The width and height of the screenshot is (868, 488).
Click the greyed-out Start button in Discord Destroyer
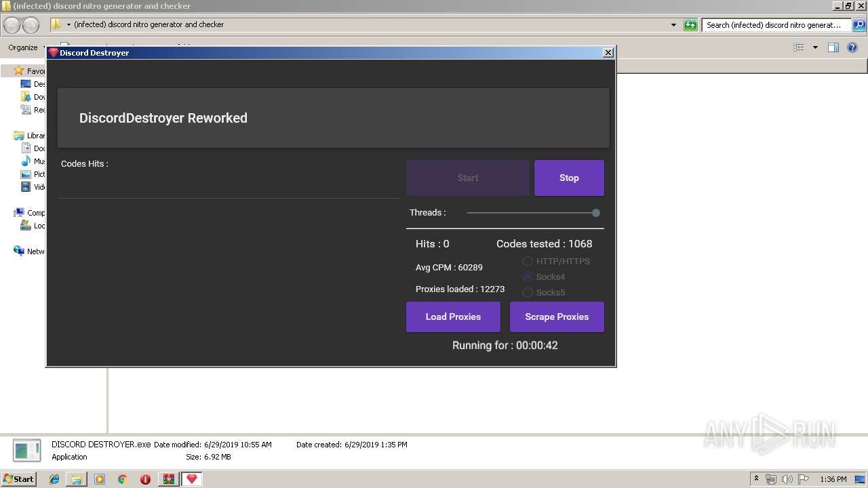pos(468,178)
